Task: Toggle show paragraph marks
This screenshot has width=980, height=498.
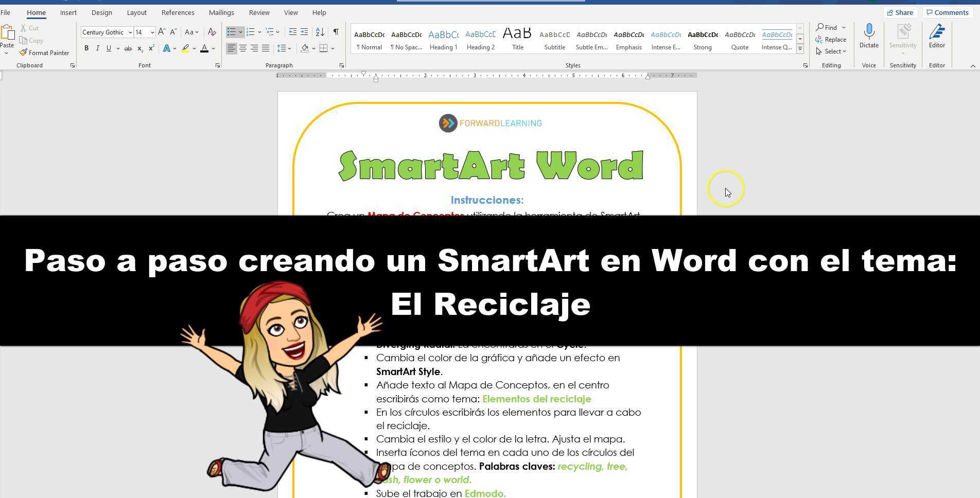Action: [336, 32]
